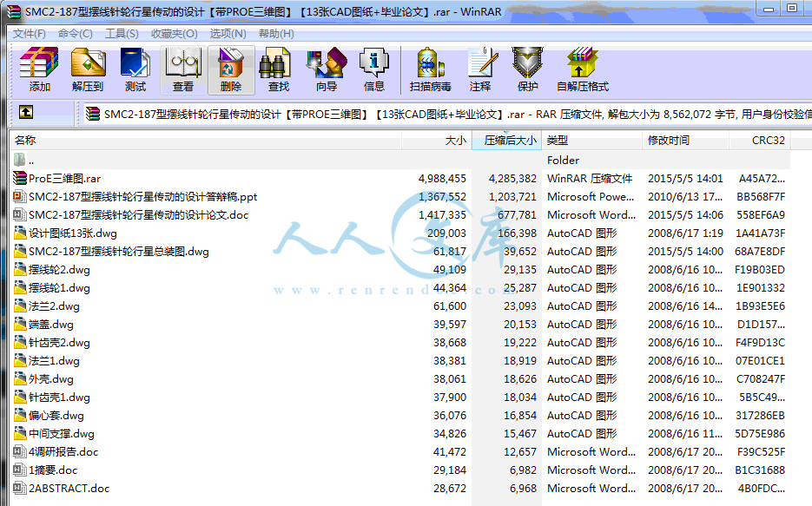Click the 删除 (Delete) toolbar icon

(x=231, y=69)
